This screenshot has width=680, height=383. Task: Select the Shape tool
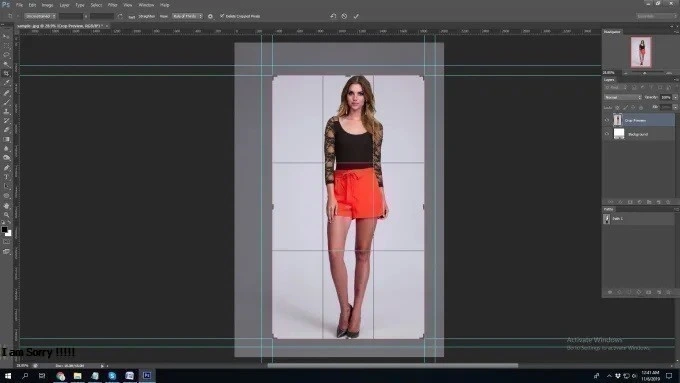(7, 196)
